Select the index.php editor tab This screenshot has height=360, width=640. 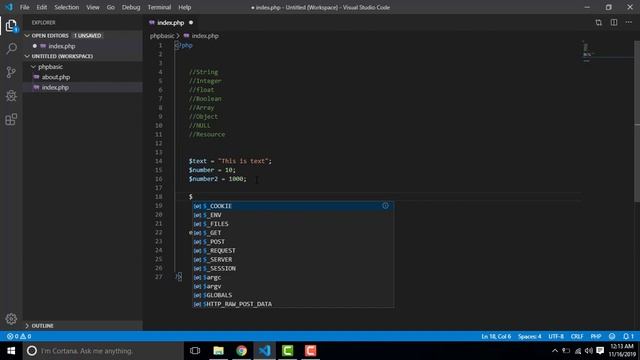tap(171, 23)
